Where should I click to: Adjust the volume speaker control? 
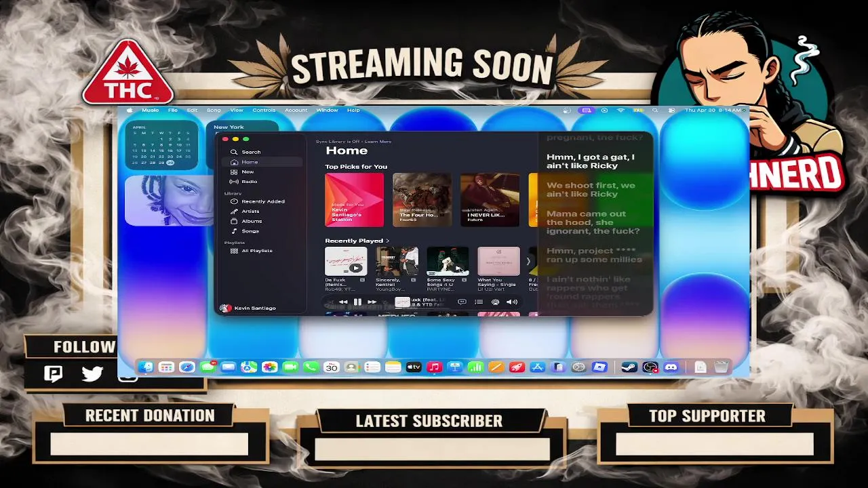coord(512,302)
